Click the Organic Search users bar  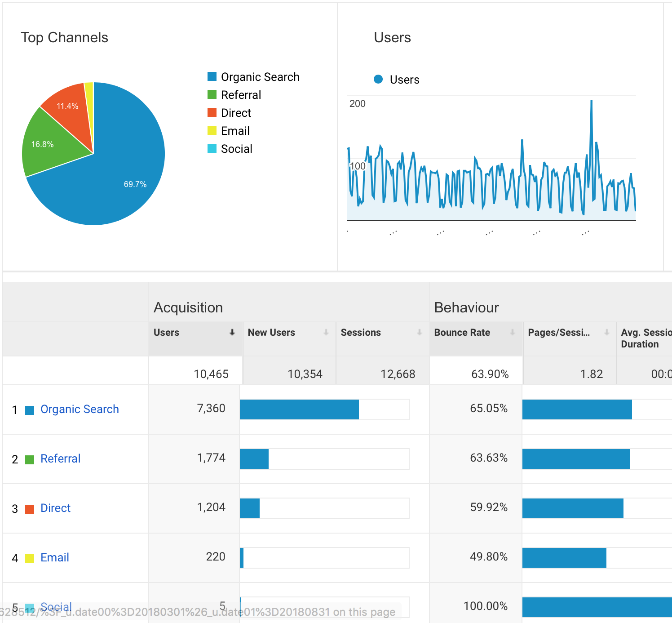point(299,409)
